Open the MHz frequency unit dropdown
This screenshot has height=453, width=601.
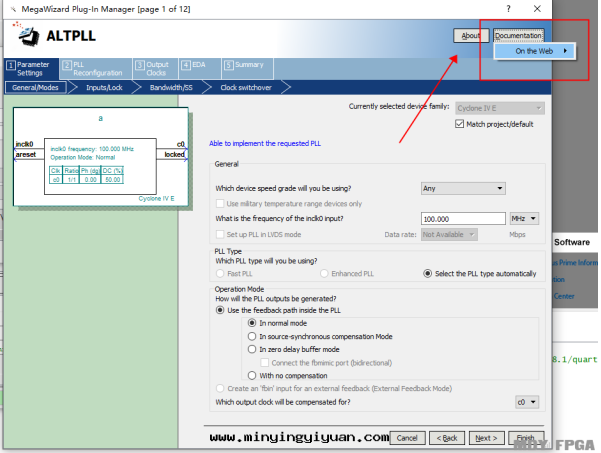click(x=524, y=218)
